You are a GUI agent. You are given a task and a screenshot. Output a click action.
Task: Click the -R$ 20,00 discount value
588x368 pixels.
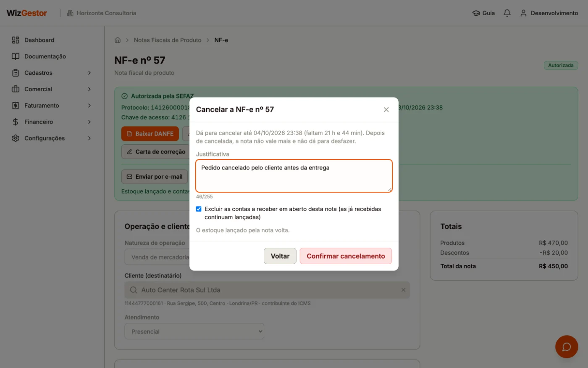[554, 253]
